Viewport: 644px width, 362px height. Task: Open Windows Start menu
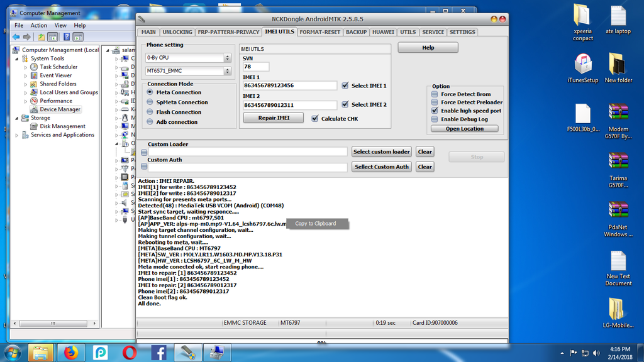pyautogui.click(x=13, y=353)
